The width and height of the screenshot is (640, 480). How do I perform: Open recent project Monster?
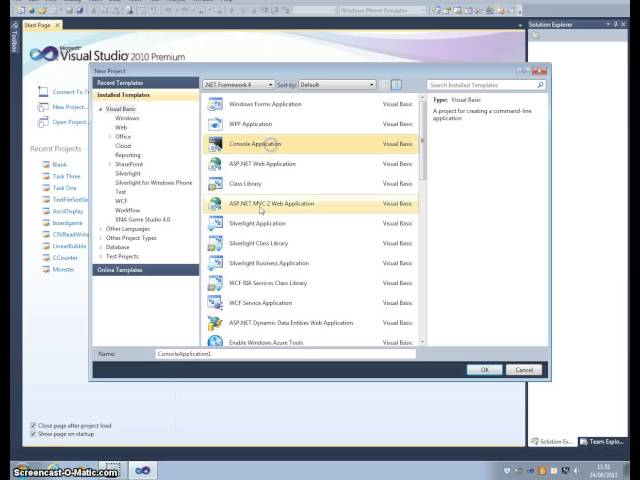tap(64, 270)
